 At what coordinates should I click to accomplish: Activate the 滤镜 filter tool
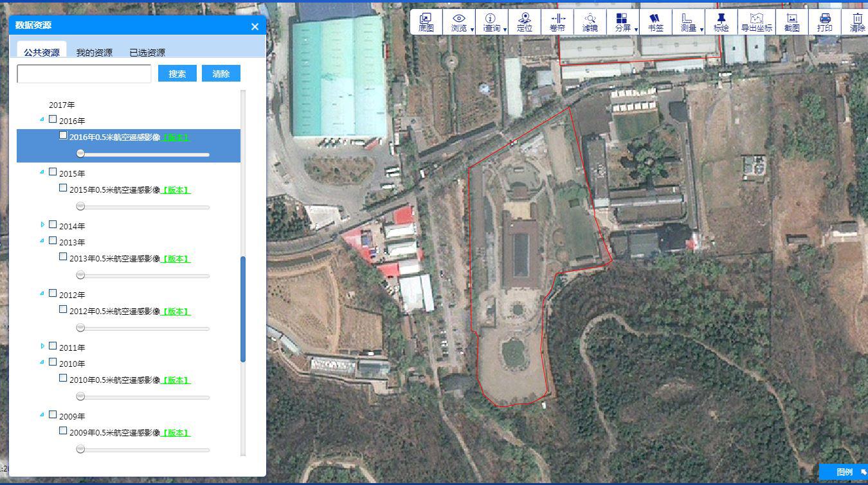(x=590, y=22)
